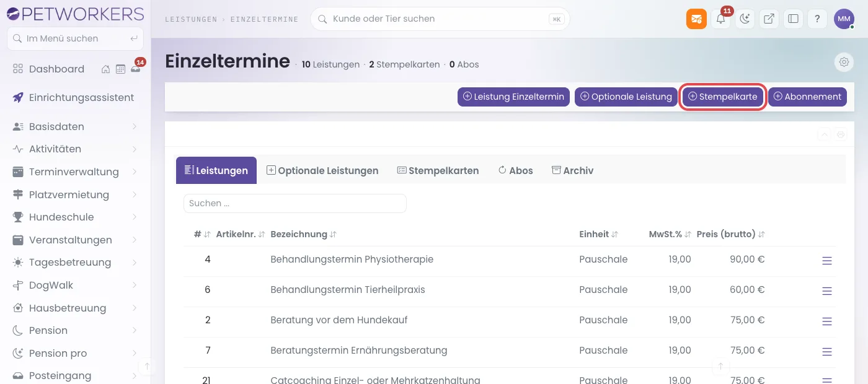Create a new Abonnement
The width and height of the screenshot is (868, 384).
click(807, 97)
